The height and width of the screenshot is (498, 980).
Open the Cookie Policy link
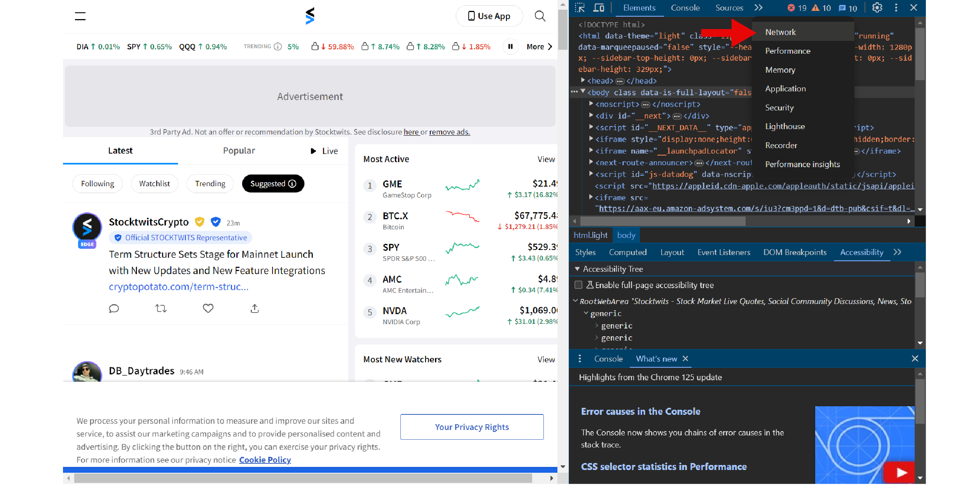(265, 460)
